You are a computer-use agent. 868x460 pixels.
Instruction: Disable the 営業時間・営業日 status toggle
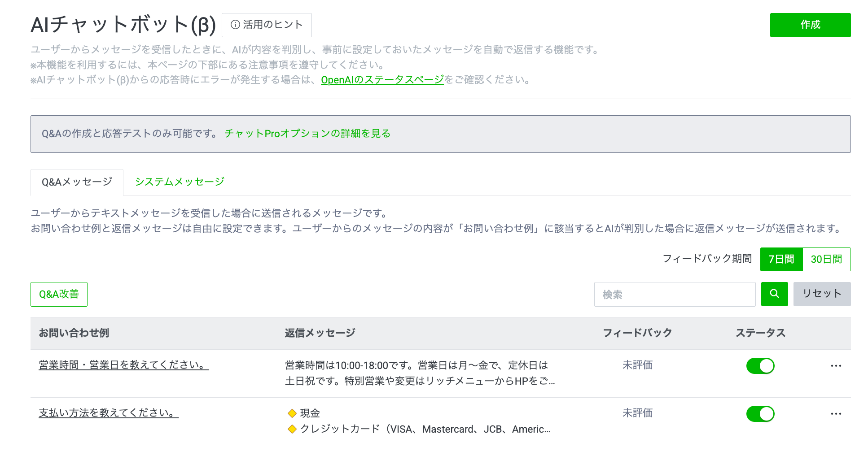coord(760,366)
